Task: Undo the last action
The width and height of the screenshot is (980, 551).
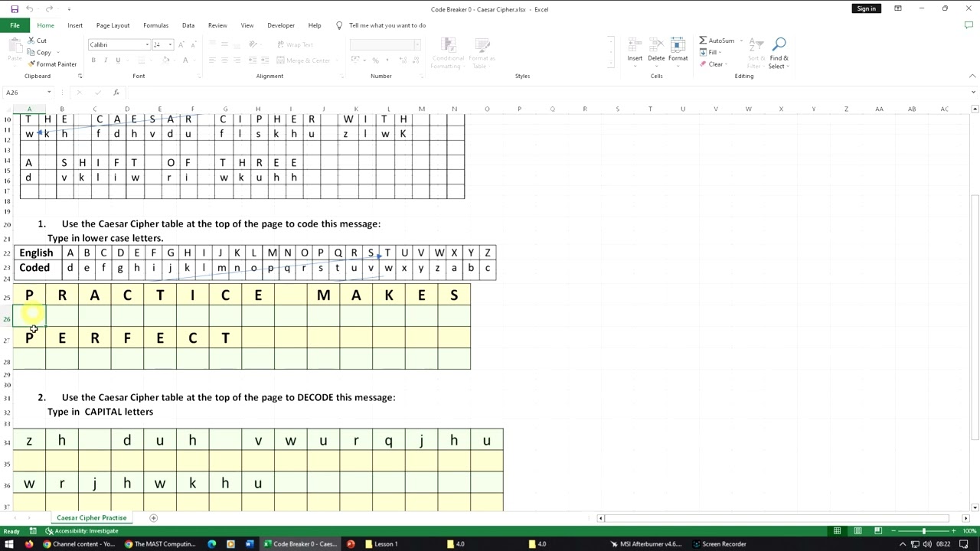Action: pyautogui.click(x=30, y=9)
